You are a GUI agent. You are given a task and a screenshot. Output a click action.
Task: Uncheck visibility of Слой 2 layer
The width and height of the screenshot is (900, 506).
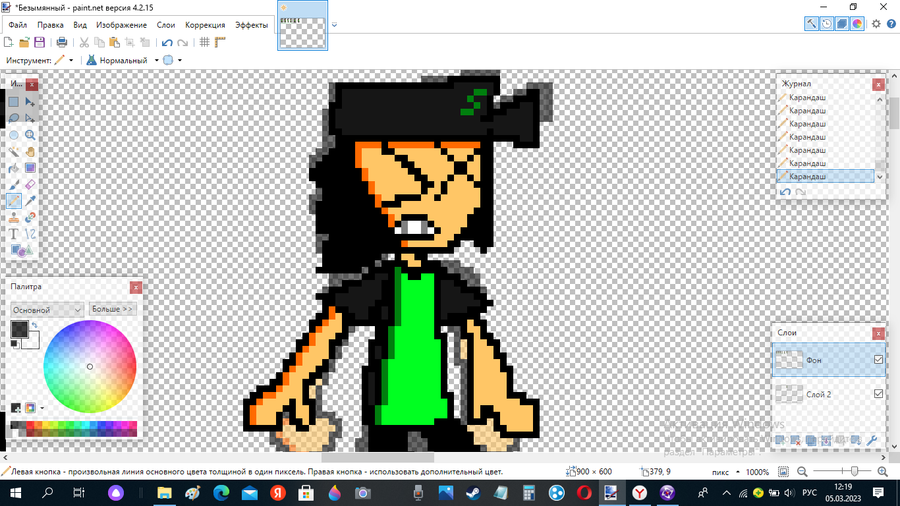click(x=878, y=394)
